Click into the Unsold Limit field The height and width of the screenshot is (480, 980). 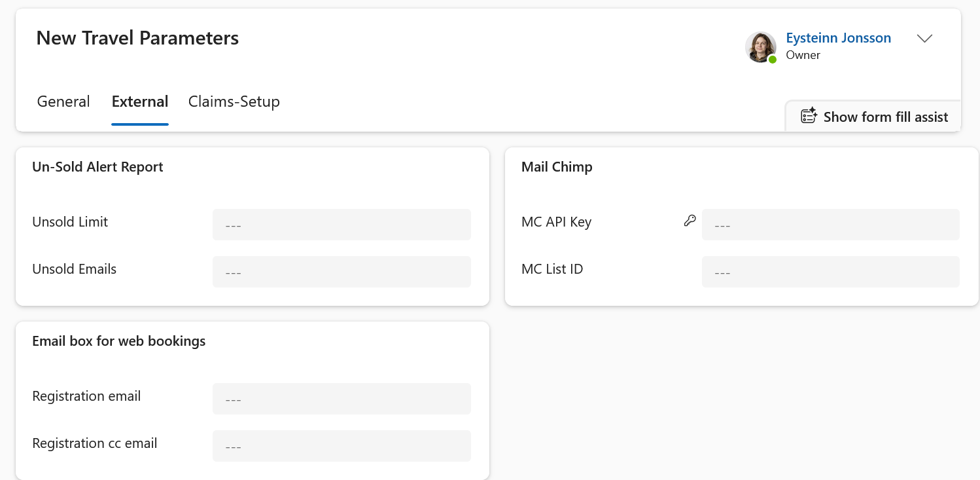(x=341, y=225)
